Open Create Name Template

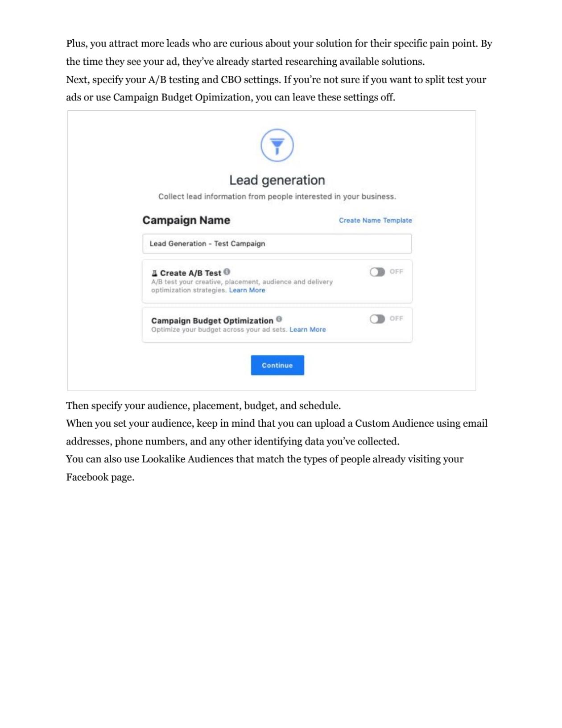coord(375,220)
